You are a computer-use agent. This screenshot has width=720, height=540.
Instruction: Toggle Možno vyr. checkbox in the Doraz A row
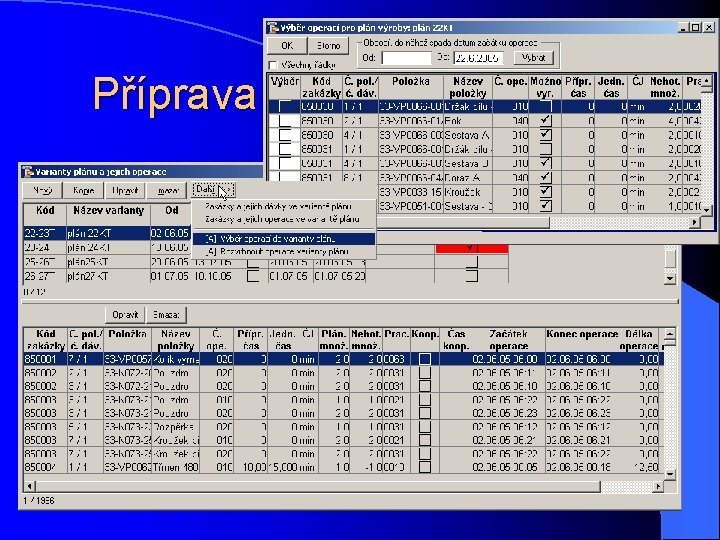click(546, 178)
